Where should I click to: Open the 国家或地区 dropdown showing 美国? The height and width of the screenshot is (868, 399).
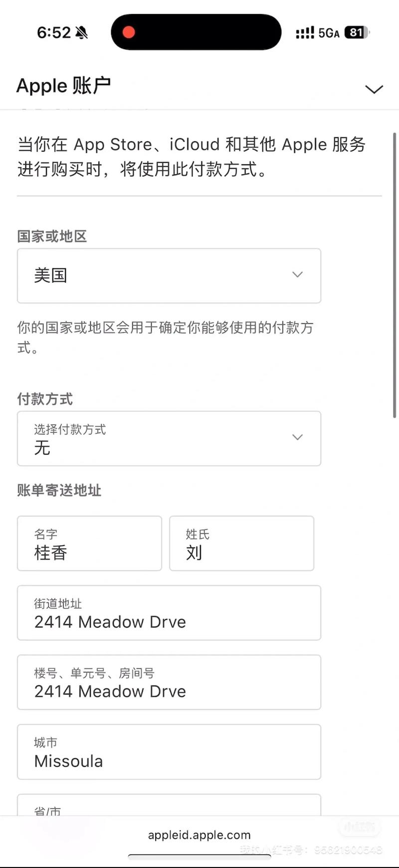click(x=169, y=276)
